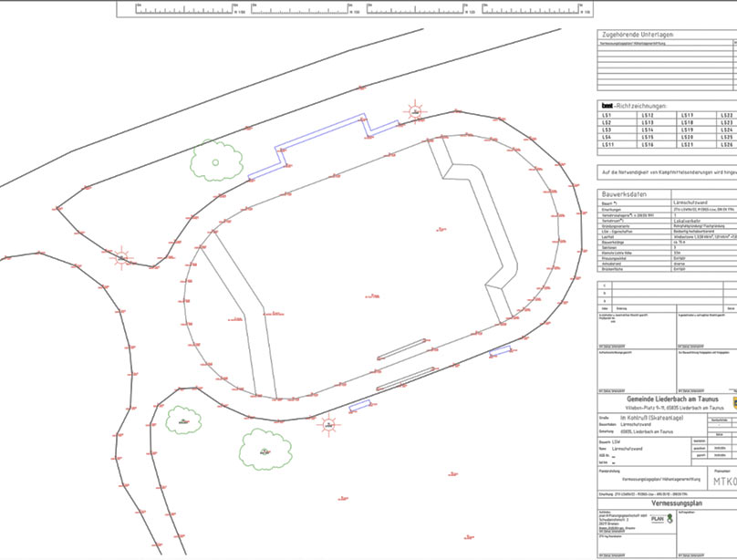
Task: Select the red survey marker at top center
Action: (x=416, y=114)
